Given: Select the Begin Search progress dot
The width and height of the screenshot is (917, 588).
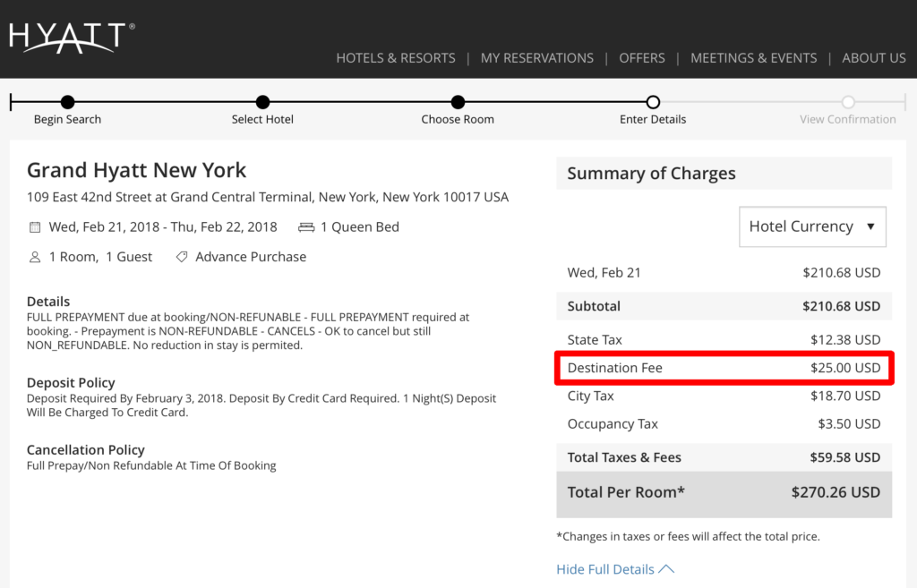Looking at the screenshot, I should pyautogui.click(x=67, y=102).
